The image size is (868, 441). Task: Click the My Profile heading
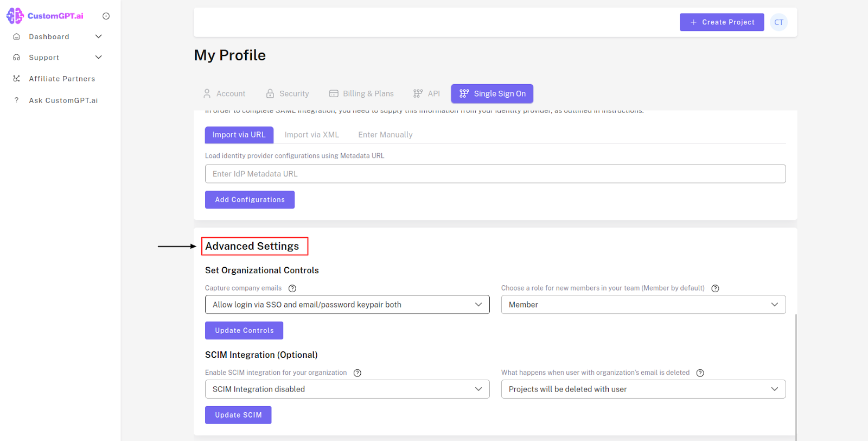point(230,55)
